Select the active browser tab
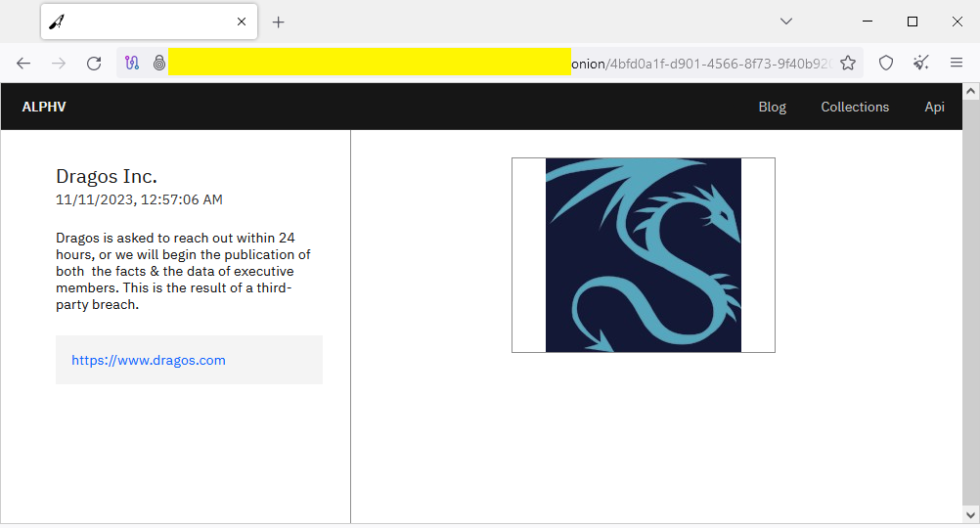 [x=149, y=22]
